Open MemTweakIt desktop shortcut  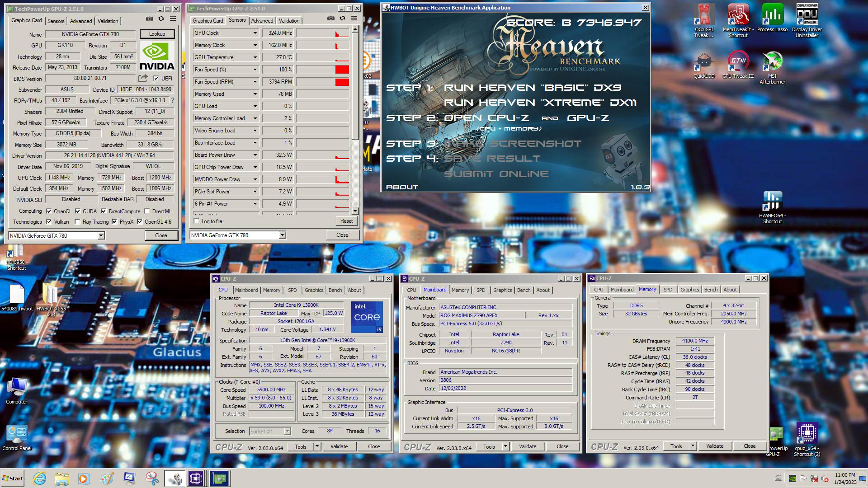point(738,21)
